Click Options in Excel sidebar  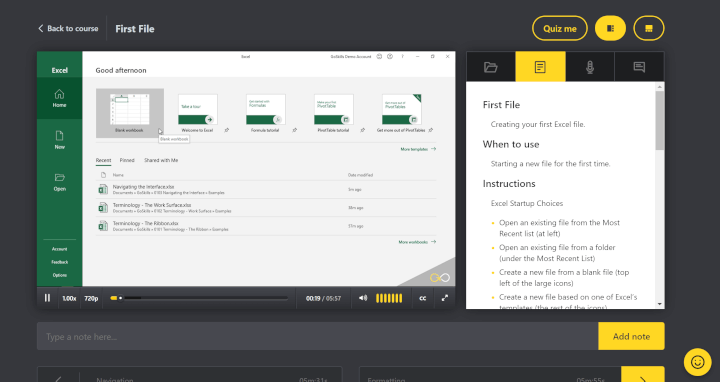tap(59, 275)
